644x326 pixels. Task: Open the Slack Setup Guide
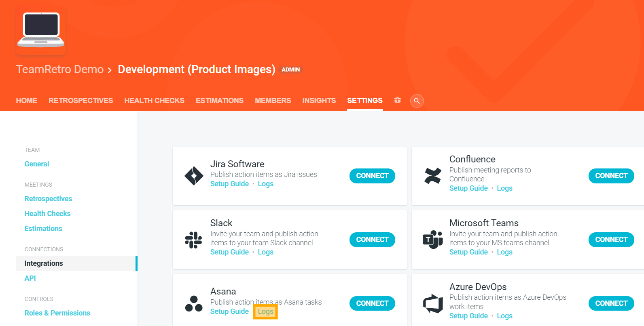[230, 252]
